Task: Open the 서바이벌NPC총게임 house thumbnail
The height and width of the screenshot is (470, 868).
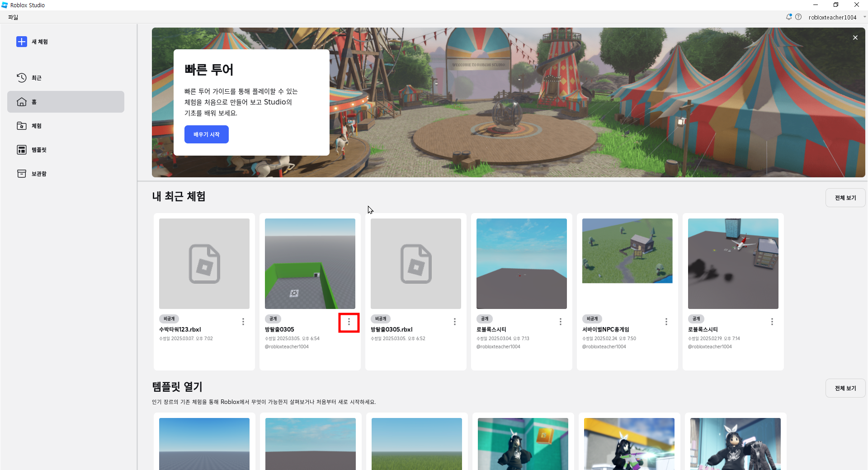Action: click(627, 251)
